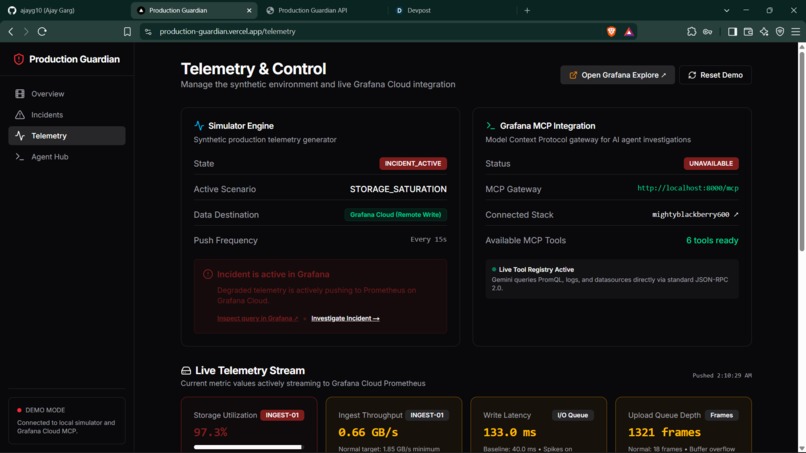This screenshot has width=806, height=453.
Task: Click the incident alert circle icon
Action: point(208,275)
